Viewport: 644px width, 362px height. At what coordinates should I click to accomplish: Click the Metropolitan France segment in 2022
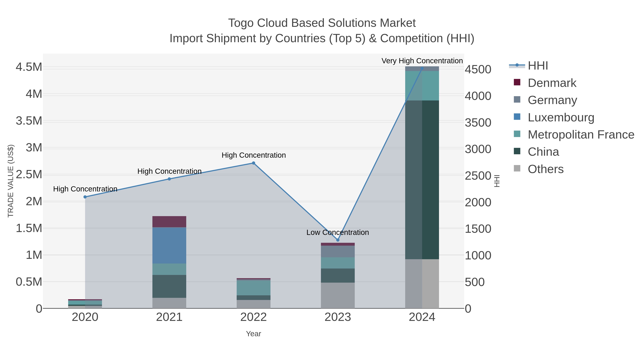[253, 288]
